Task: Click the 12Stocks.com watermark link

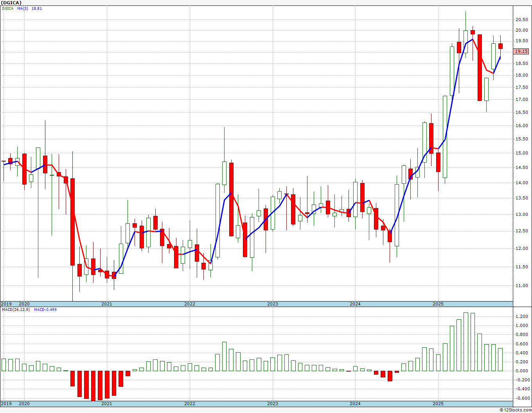Action: (x=516, y=410)
